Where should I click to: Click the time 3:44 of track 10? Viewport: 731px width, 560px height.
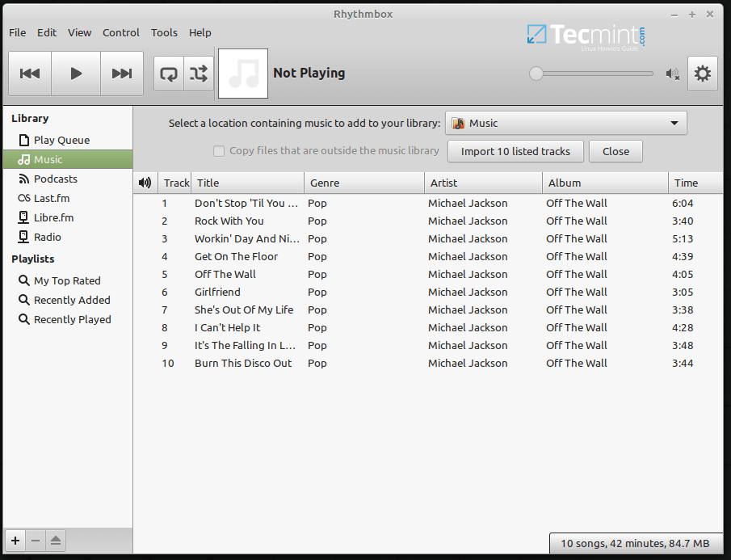pyautogui.click(x=683, y=363)
